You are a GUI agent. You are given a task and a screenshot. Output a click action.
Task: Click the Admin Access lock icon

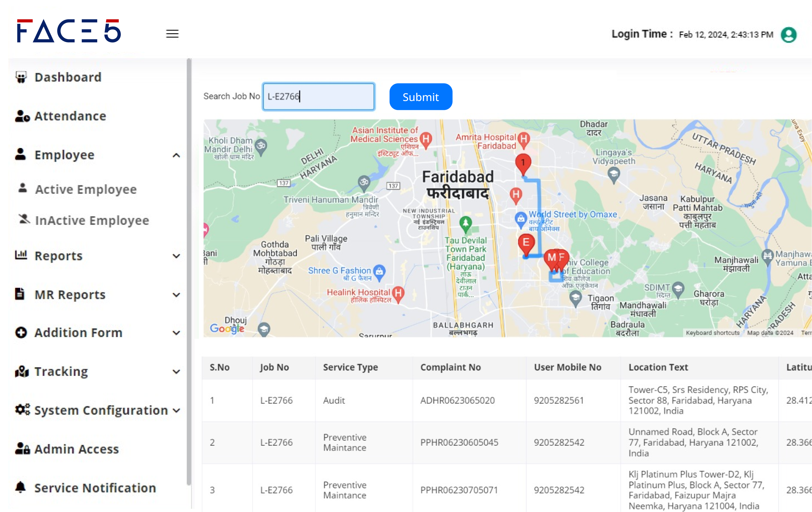pos(22,449)
